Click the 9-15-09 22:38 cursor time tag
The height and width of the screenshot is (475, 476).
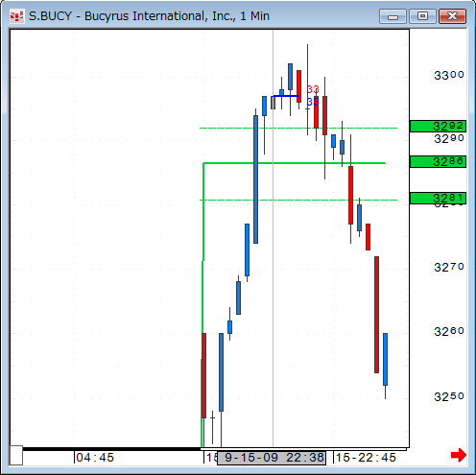pos(272,458)
